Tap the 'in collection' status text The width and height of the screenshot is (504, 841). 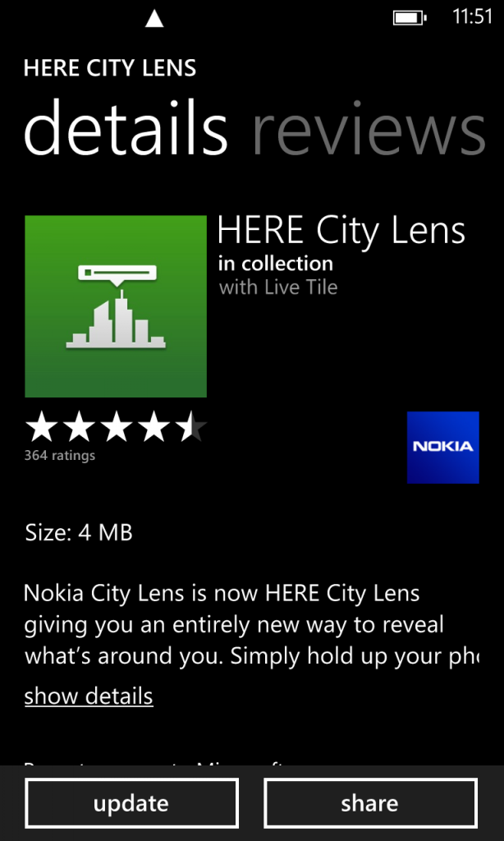point(276,264)
